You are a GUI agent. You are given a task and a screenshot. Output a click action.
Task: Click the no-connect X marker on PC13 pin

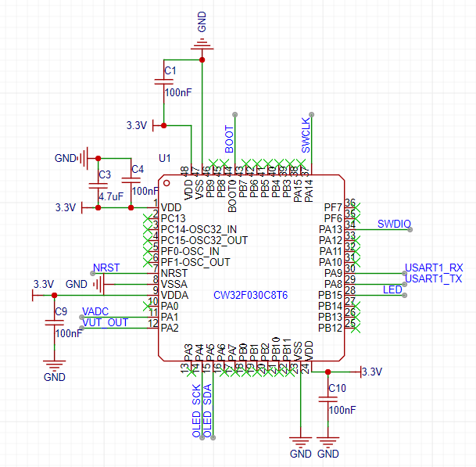[x=148, y=218]
